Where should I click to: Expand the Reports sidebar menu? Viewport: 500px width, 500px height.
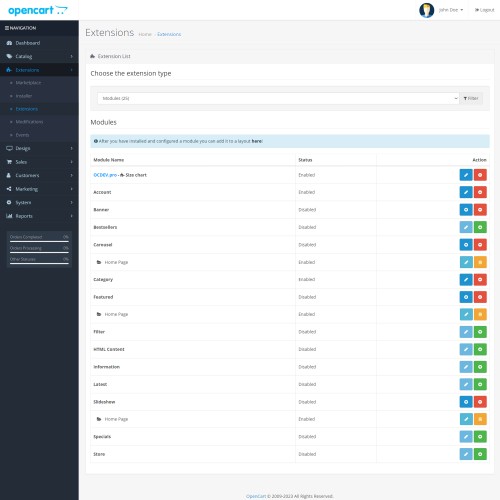(39, 216)
